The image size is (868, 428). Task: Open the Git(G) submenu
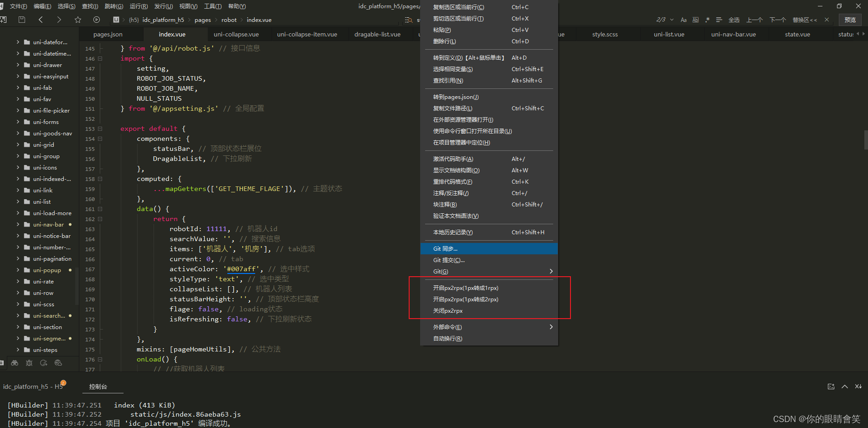click(489, 271)
